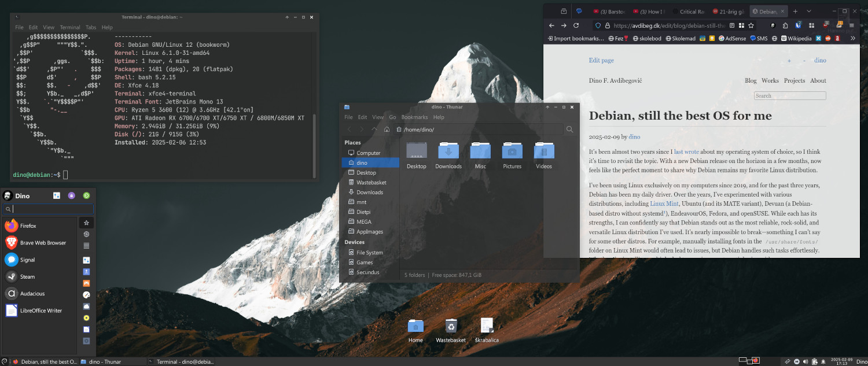The width and height of the screenshot is (868, 366).
Task: Show All Applications category in menu
Action: [86, 246]
